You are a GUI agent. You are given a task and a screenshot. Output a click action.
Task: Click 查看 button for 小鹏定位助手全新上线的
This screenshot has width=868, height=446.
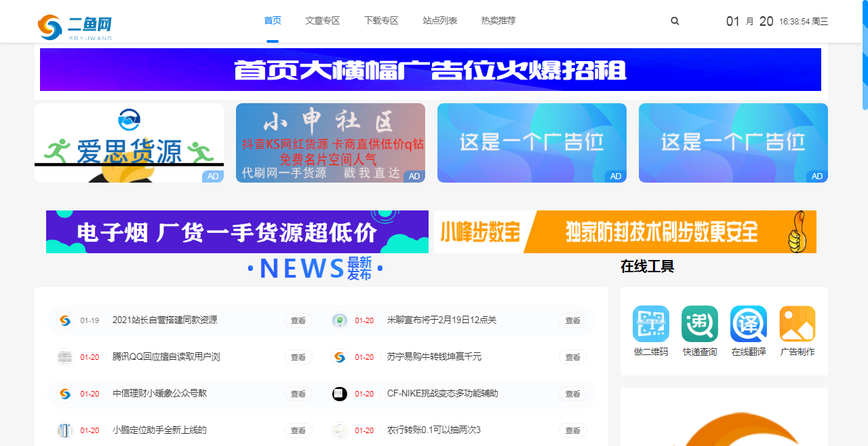point(298,430)
